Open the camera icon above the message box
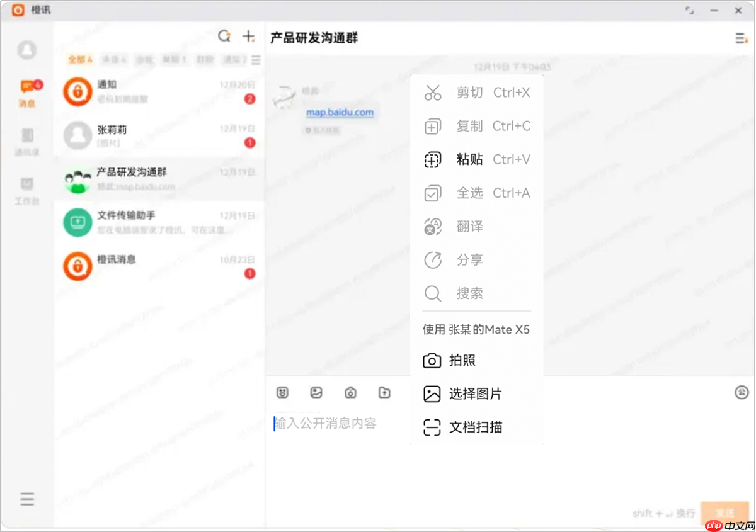756x532 pixels. click(x=350, y=392)
